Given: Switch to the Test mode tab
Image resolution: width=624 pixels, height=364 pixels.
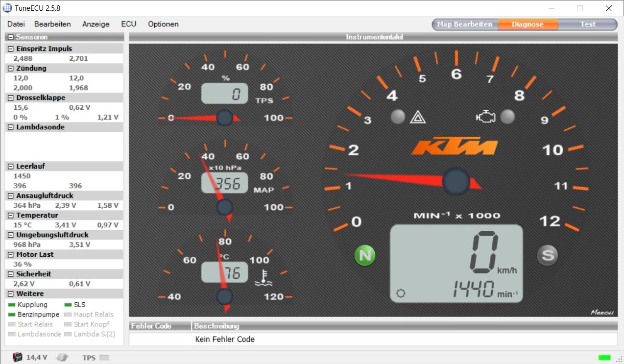Looking at the screenshot, I should click(x=588, y=24).
